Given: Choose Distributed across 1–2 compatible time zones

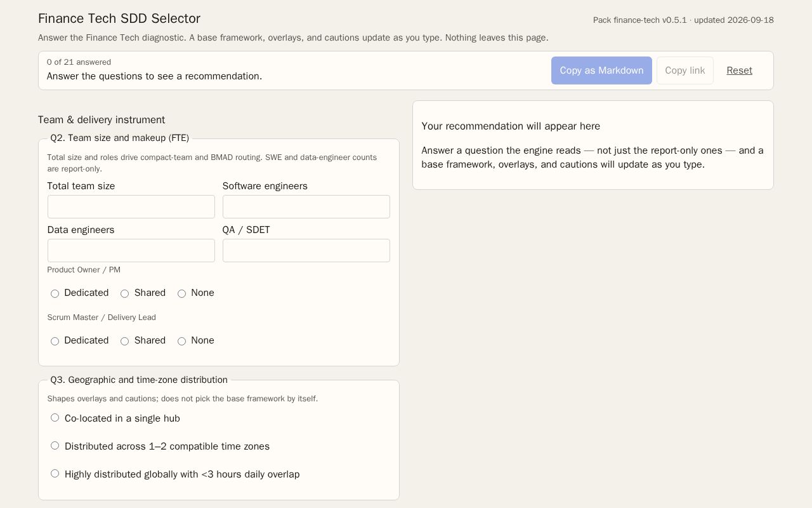Looking at the screenshot, I should [x=55, y=446].
